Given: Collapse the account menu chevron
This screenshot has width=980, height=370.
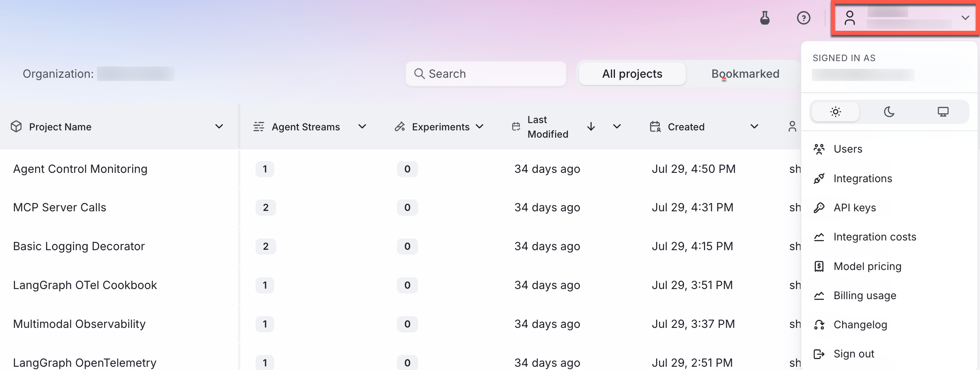Looking at the screenshot, I should point(965,18).
